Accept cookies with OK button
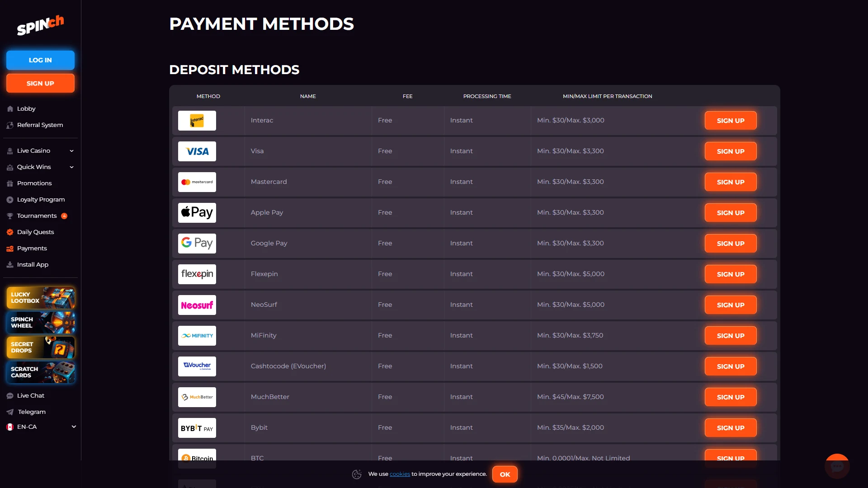 pyautogui.click(x=505, y=474)
